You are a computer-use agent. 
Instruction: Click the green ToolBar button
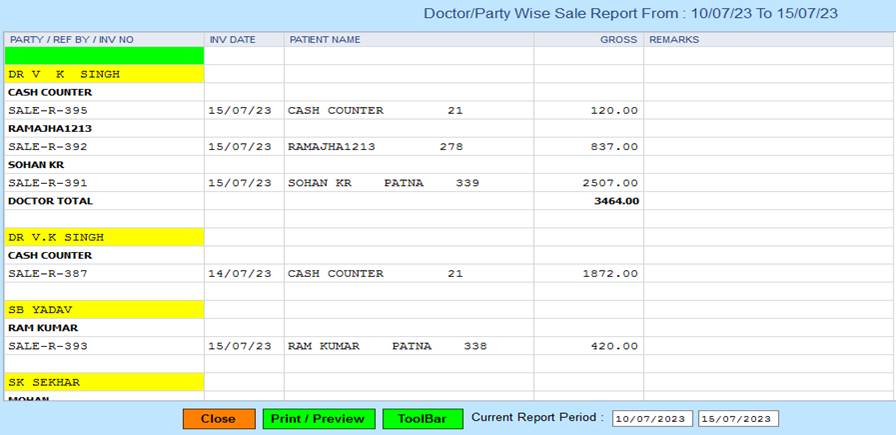[x=422, y=419]
